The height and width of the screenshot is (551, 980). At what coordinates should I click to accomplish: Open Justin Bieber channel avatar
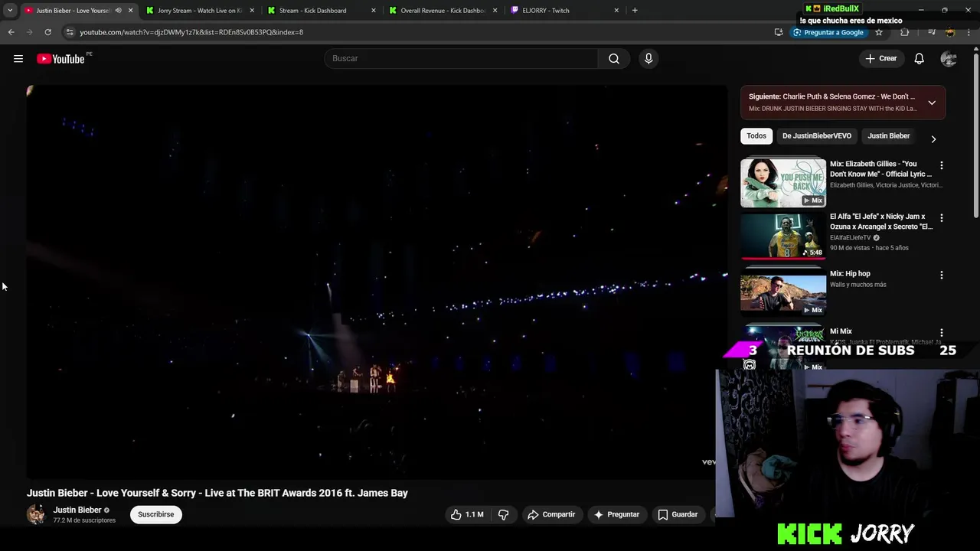point(36,514)
